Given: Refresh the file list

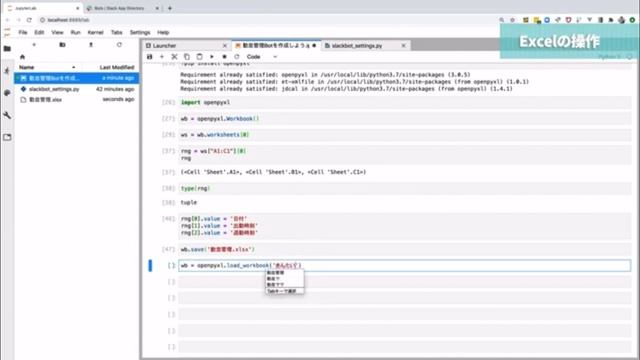Looking at the screenshot, I should 119,44.
